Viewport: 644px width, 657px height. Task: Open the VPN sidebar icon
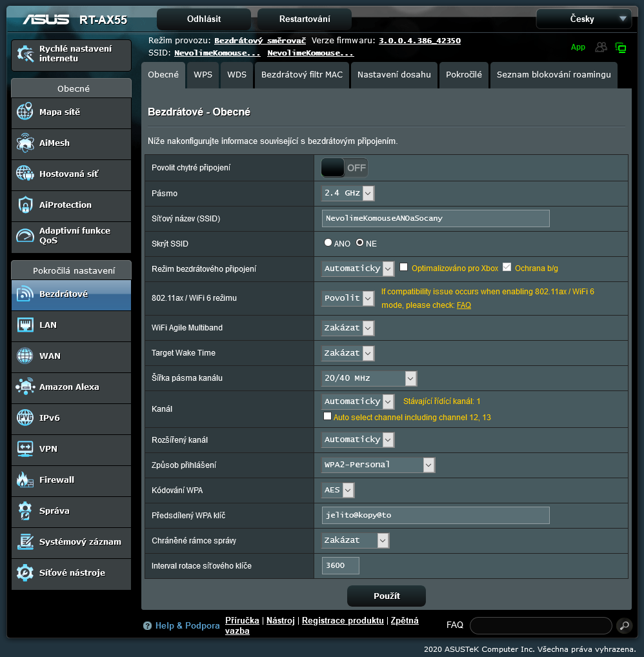point(25,449)
